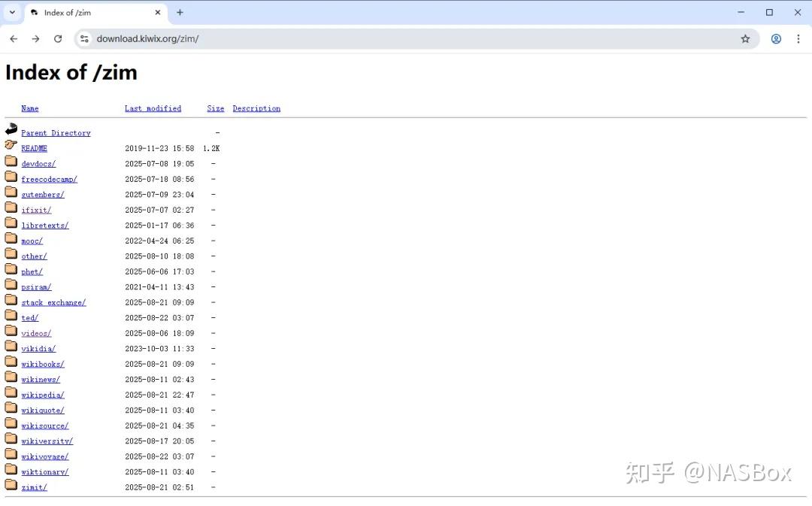Open the wikisource/ folder link
Image resolution: width=812 pixels, height=506 pixels.
45,426
